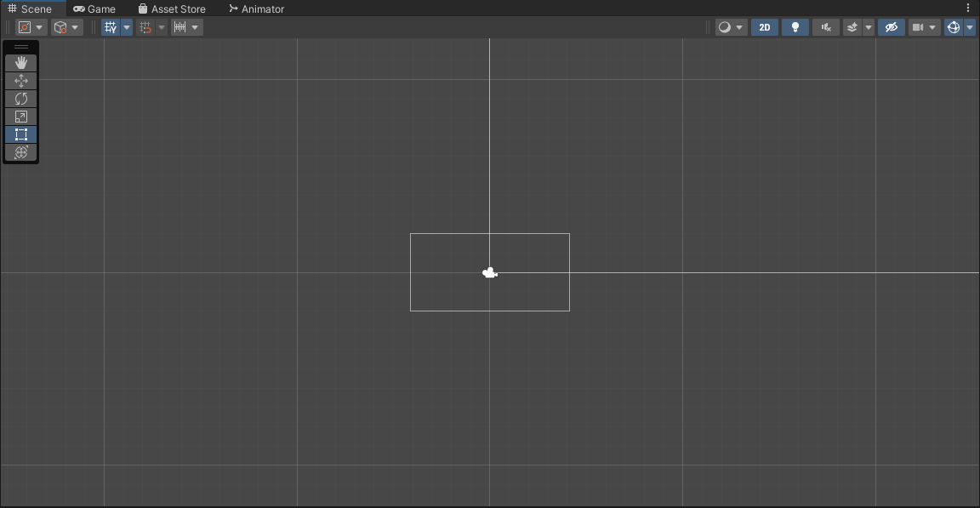Select the combined Transform tool
The image size is (980, 508).
20,152
